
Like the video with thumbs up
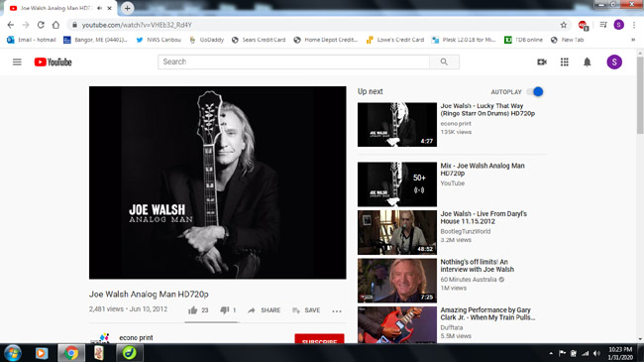192,310
